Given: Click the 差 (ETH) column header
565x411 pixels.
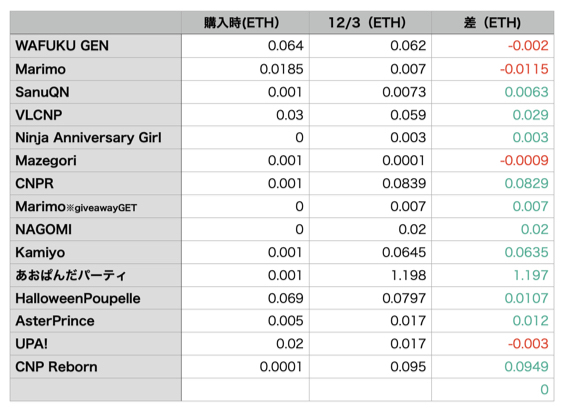Looking at the screenshot, I should (x=493, y=23).
